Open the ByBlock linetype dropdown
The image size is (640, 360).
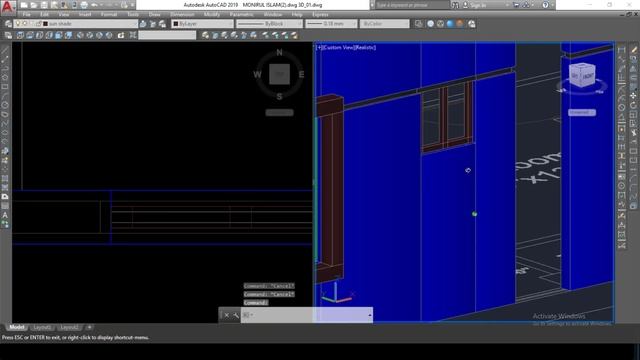coord(269,24)
